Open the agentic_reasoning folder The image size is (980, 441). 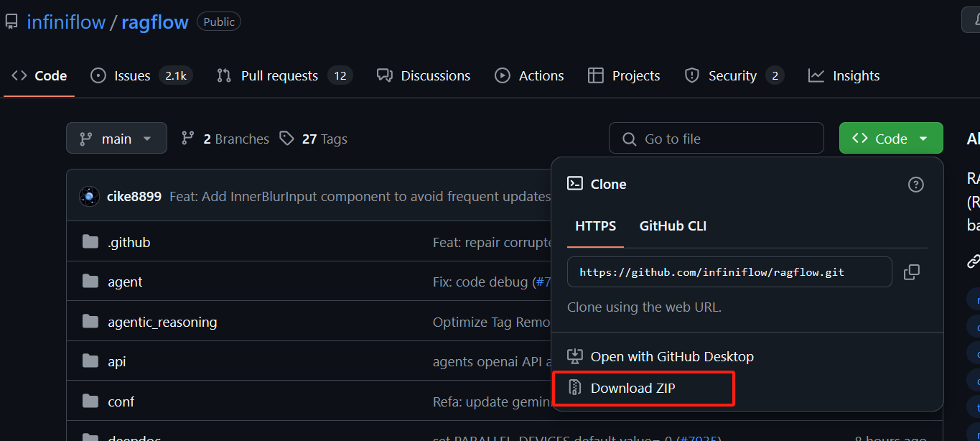[x=162, y=322]
